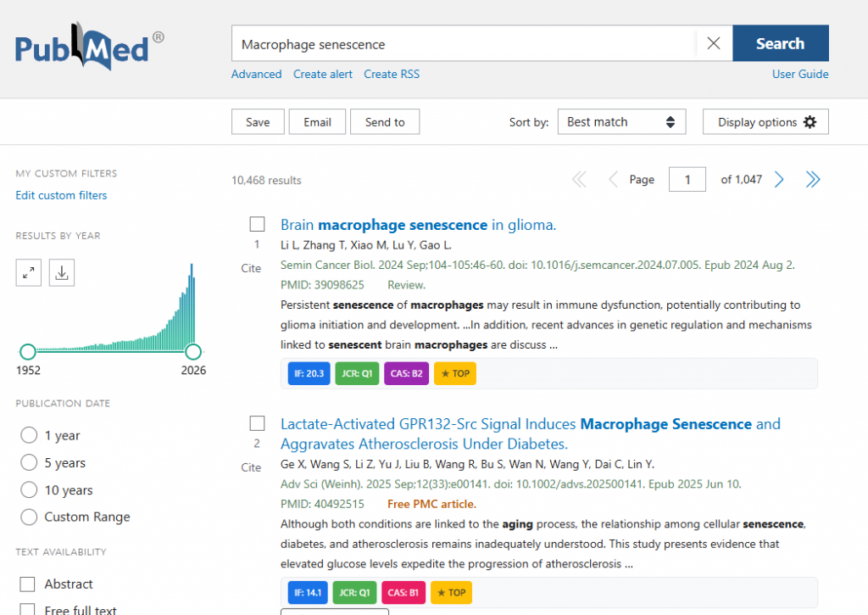This screenshot has height=615, width=868.
Task: Click the Macrophage senescence search field
Action: [x=464, y=44]
